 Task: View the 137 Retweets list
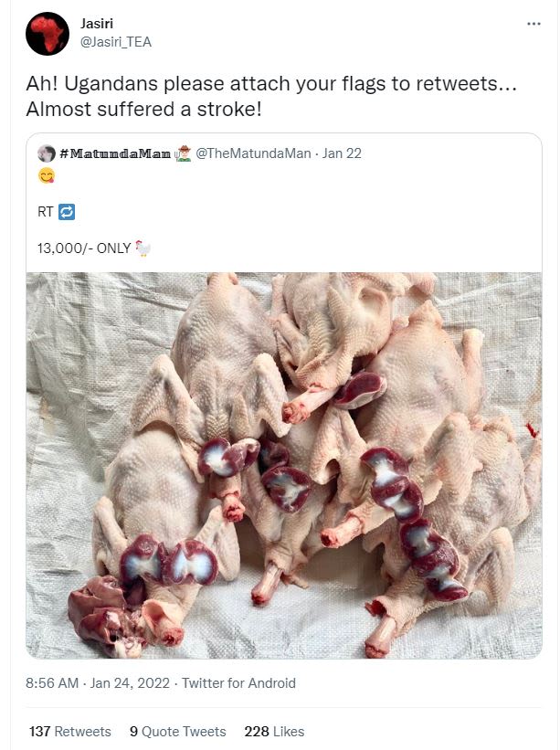click(69, 732)
